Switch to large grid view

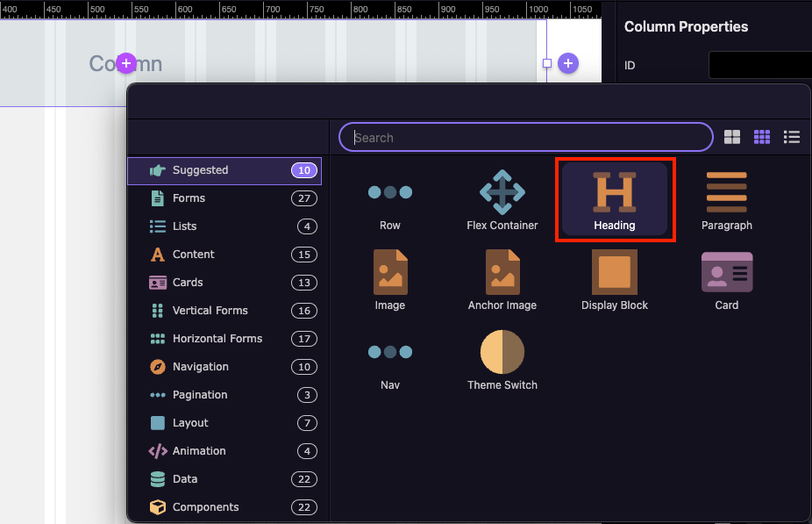click(732, 137)
